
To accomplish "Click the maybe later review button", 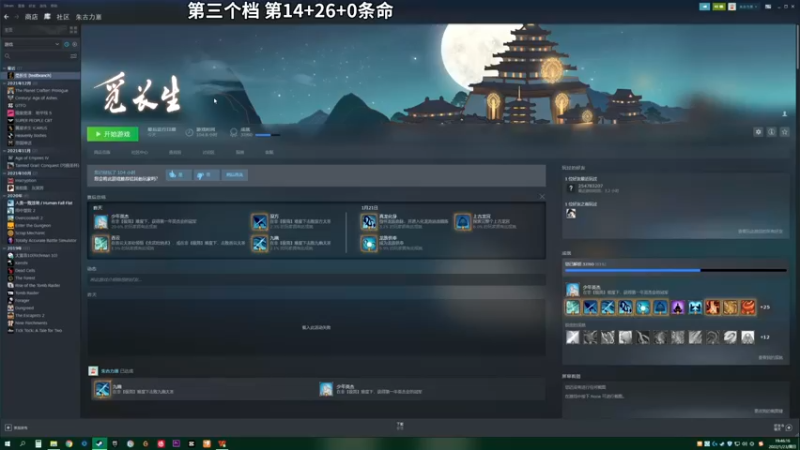I will [x=235, y=175].
